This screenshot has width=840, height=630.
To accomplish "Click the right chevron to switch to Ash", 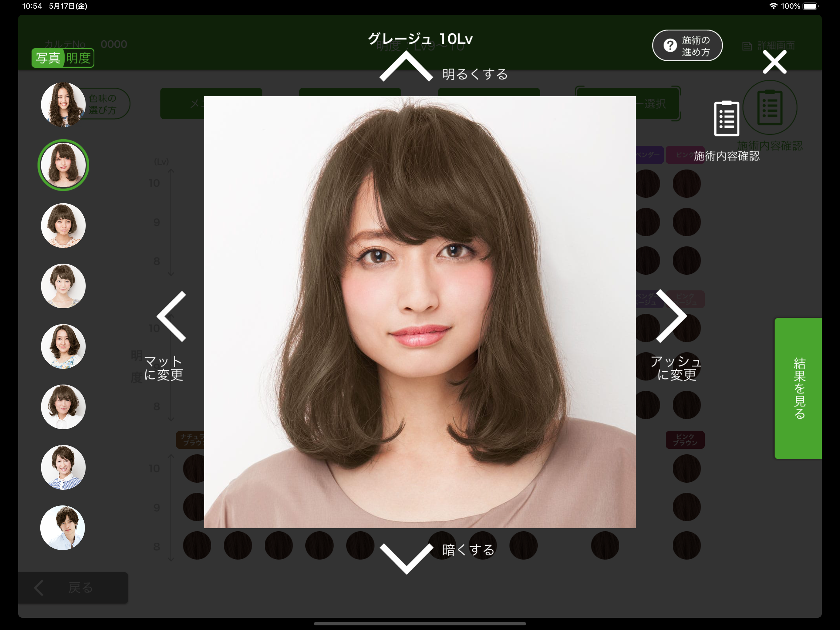I will [x=672, y=316].
